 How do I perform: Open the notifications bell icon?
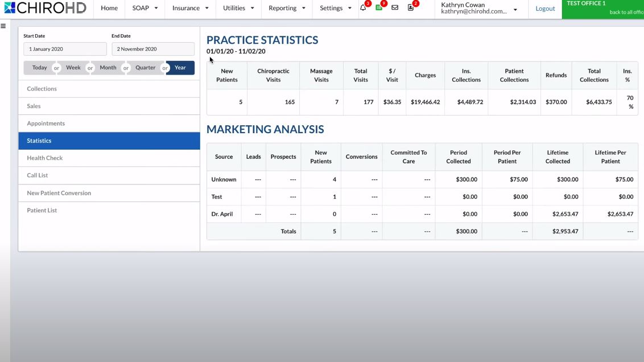pos(363,8)
